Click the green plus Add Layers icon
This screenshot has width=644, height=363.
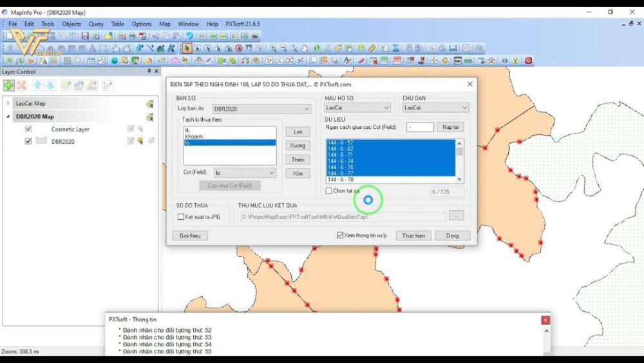coord(8,86)
